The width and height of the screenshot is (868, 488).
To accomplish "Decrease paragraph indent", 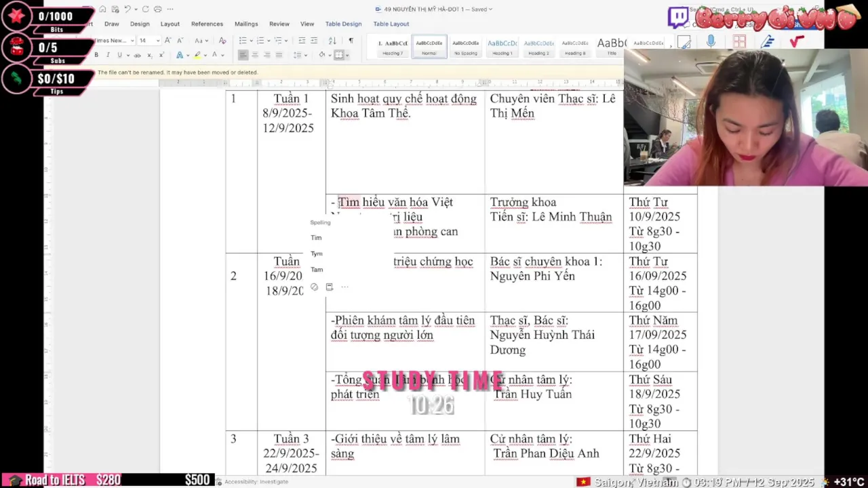I will pyautogui.click(x=302, y=41).
